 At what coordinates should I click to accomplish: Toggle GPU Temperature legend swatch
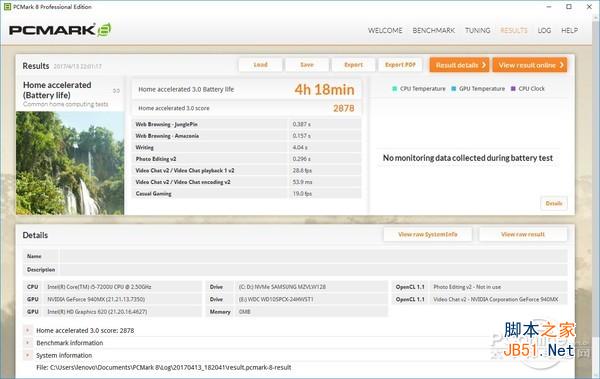pos(453,88)
